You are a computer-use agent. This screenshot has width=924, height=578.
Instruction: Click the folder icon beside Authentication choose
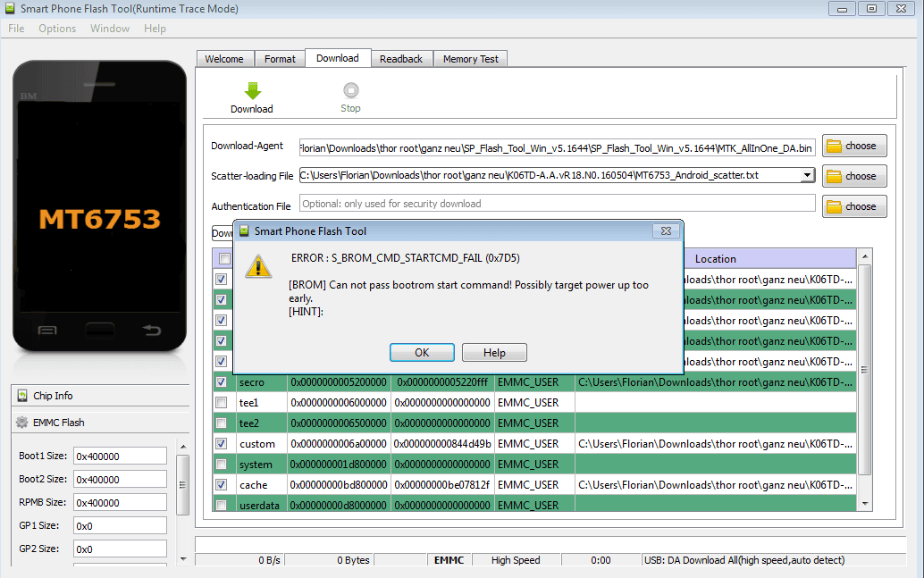click(834, 206)
